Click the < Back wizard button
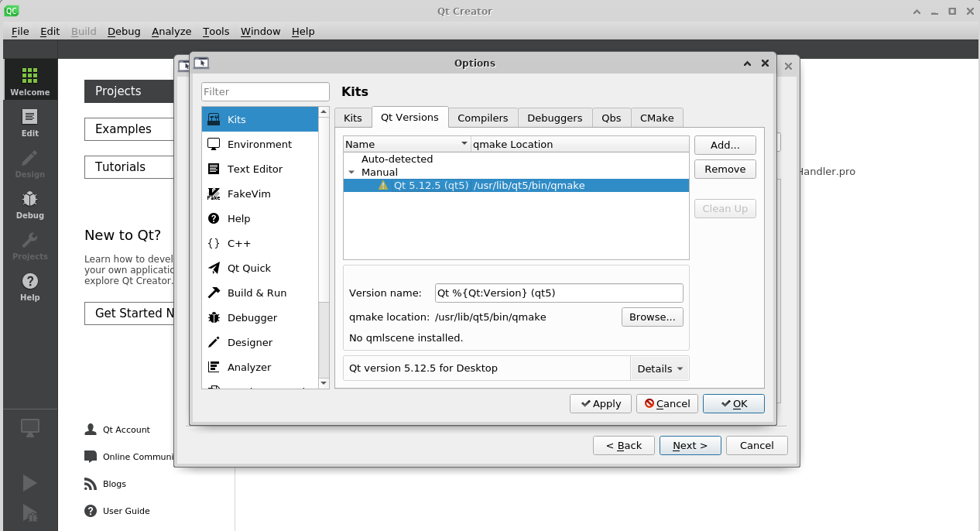This screenshot has height=531, width=980. pyautogui.click(x=624, y=446)
